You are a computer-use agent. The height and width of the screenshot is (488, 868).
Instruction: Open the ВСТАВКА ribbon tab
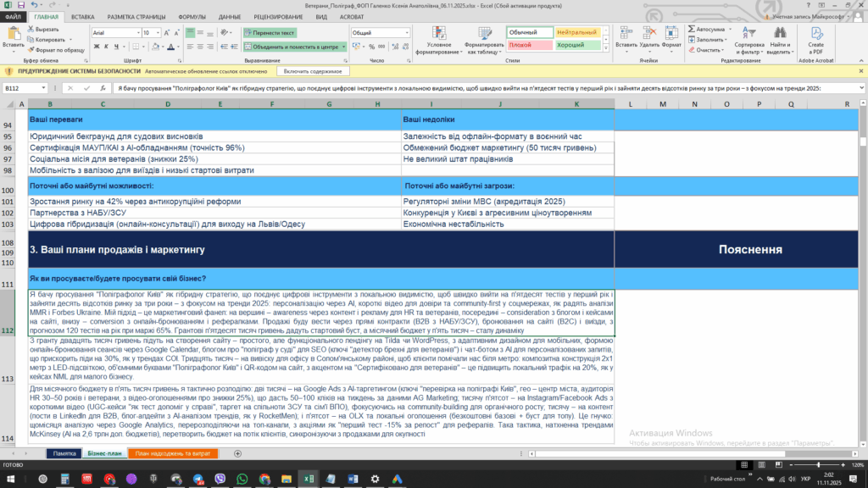pyautogui.click(x=82, y=16)
